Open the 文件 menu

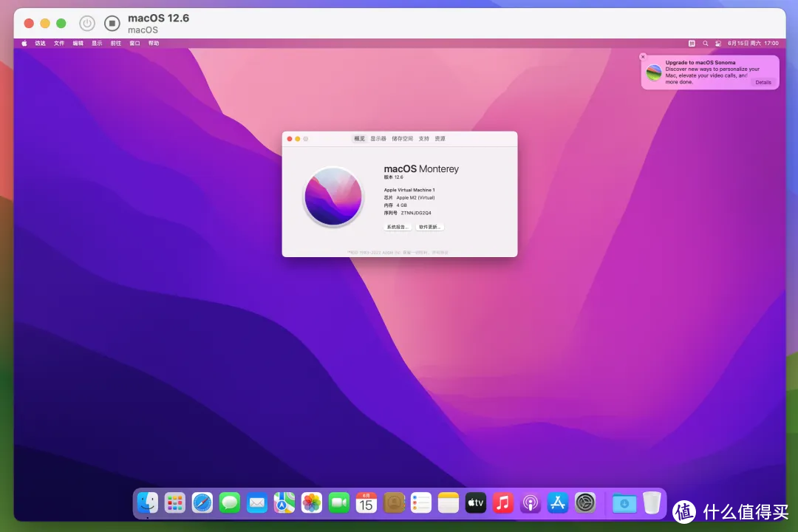59,44
